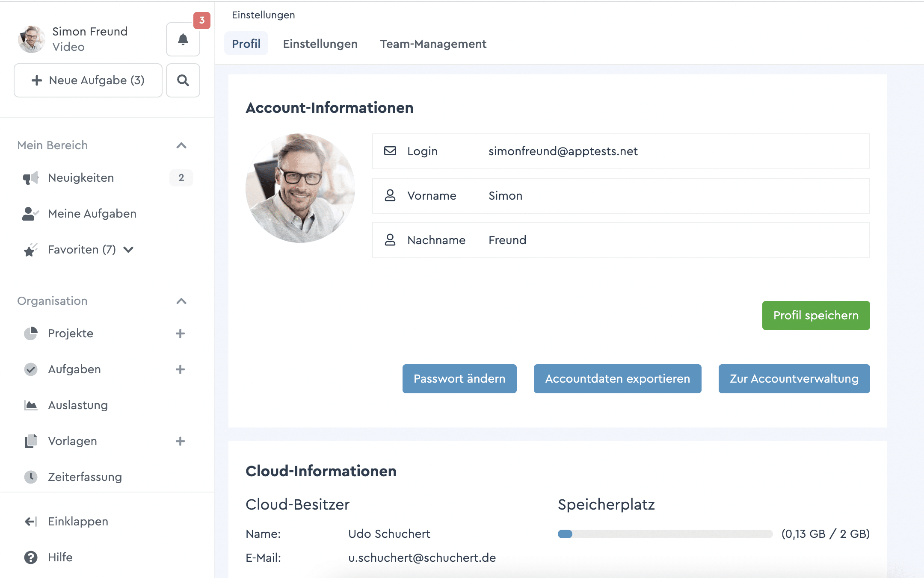The image size is (924, 578).
Task: Click the Vorname person icon
Action: (390, 195)
